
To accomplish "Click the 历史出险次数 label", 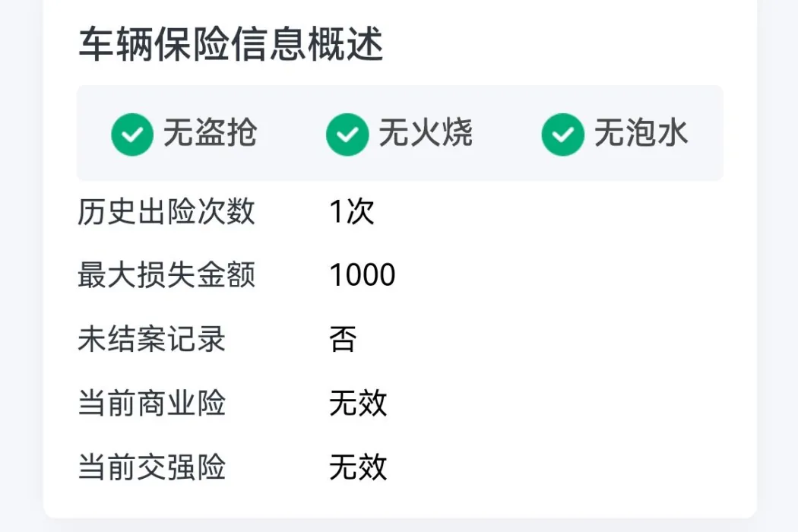I will click(166, 211).
